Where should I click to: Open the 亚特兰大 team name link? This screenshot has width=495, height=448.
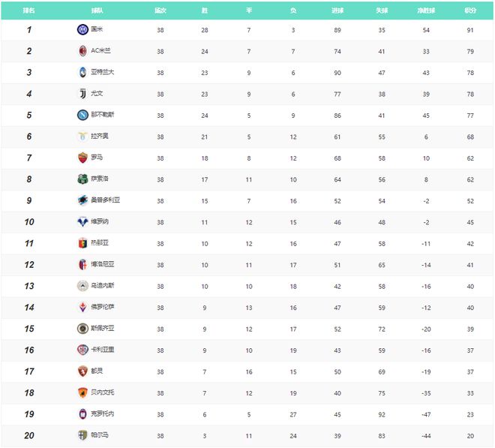102,72
